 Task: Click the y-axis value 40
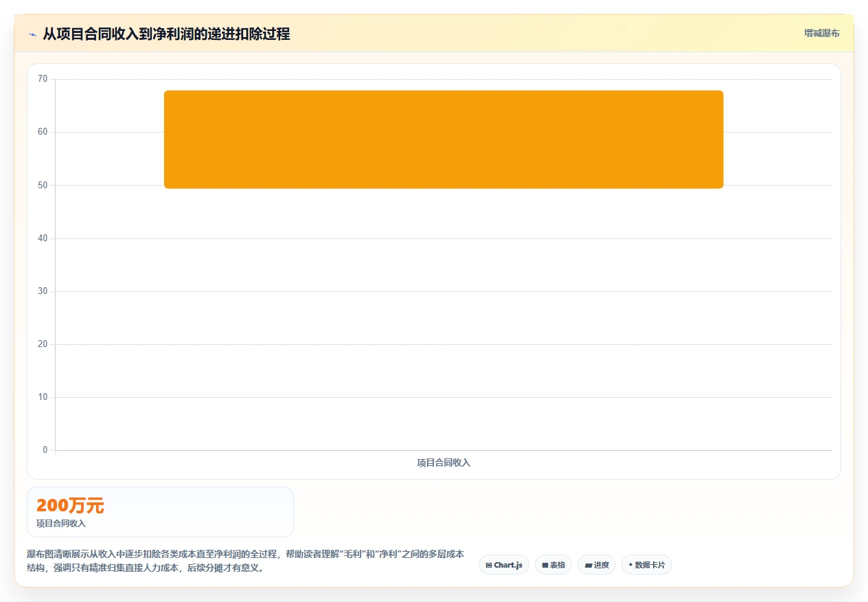point(43,238)
